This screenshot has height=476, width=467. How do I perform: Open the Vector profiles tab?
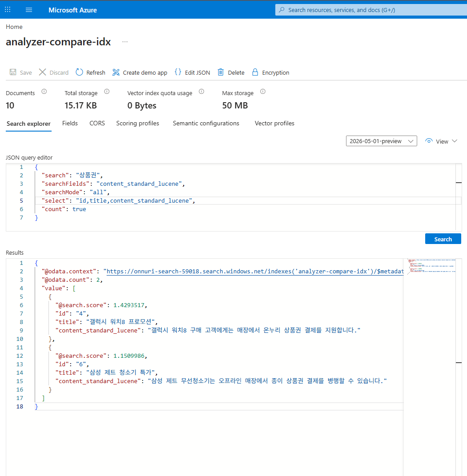pyautogui.click(x=275, y=123)
